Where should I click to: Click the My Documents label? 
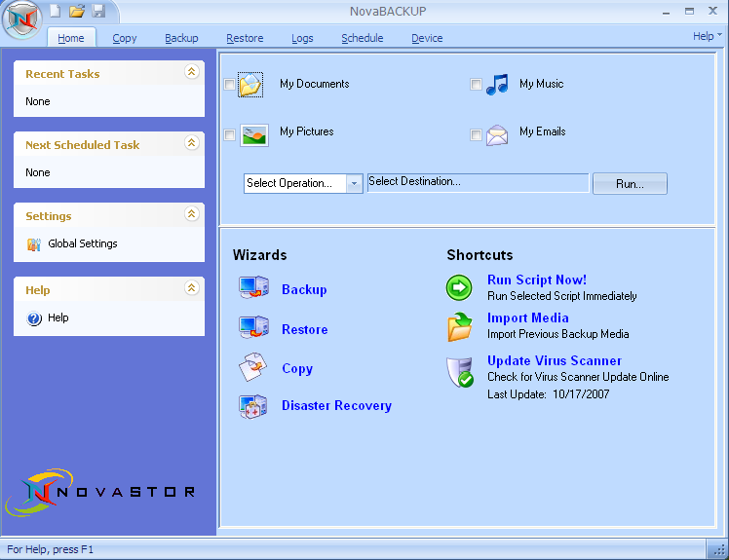[x=314, y=84]
